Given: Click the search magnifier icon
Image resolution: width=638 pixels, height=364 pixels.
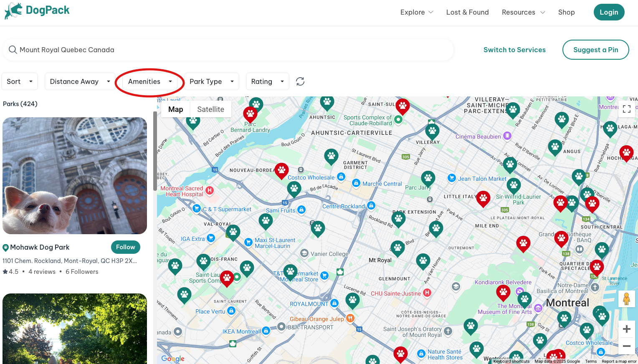Looking at the screenshot, I should [13, 50].
